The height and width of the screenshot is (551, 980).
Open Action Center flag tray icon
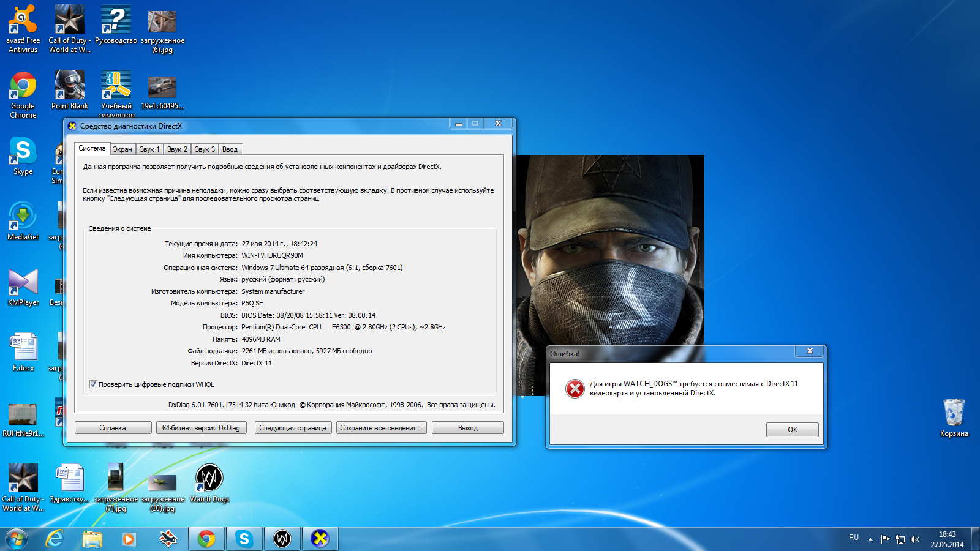[x=885, y=539]
